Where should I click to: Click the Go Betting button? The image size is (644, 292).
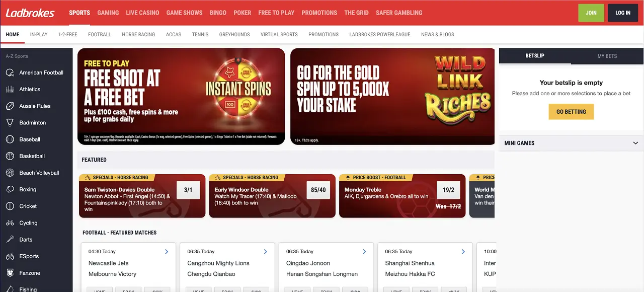pyautogui.click(x=571, y=111)
